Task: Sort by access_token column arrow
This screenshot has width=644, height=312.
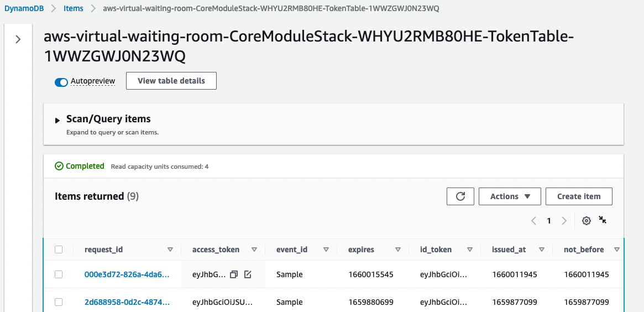Action: (254, 249)
